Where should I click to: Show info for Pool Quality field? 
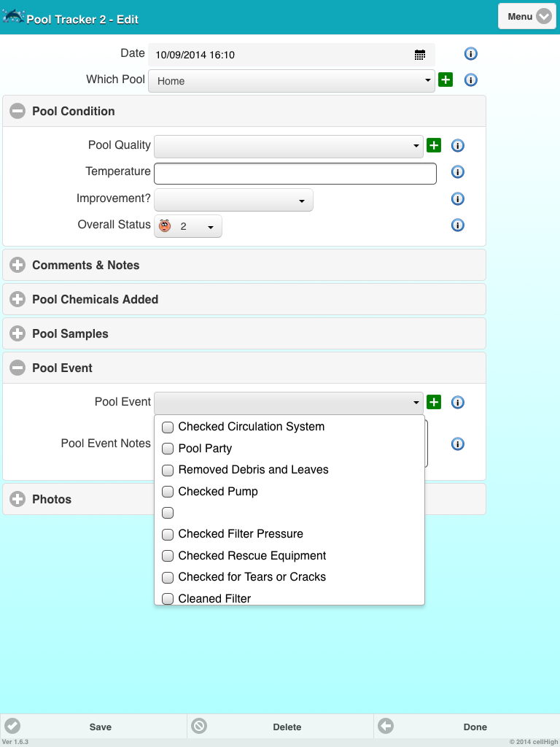[x=457, y=146]
